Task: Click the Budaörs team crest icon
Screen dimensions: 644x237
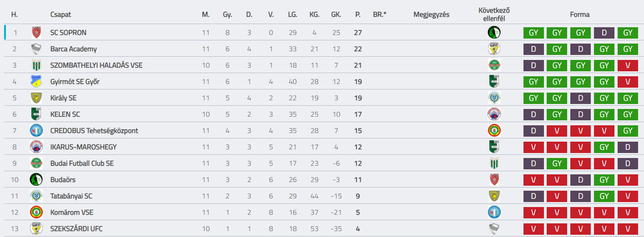Action: click(x=36, y=180)
